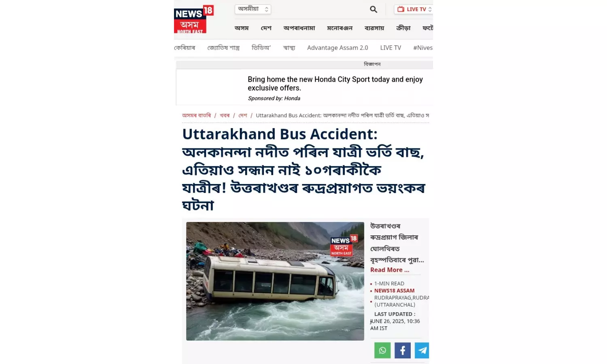Open the অসম menu item
Screen dimensions: 607x364
(x=242, y=28)
